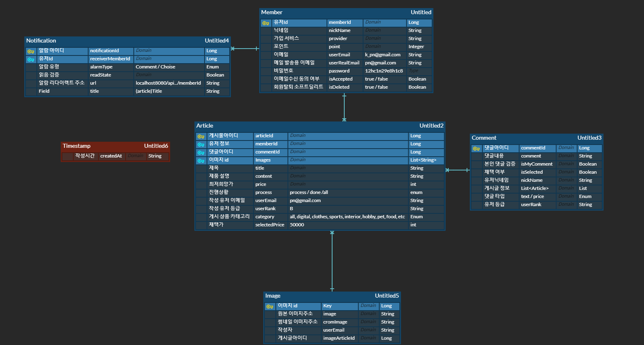The height and width of the screenshot is (345, 644).
Task: Select the alarmType column cell
Action: (x=111, y=67)
